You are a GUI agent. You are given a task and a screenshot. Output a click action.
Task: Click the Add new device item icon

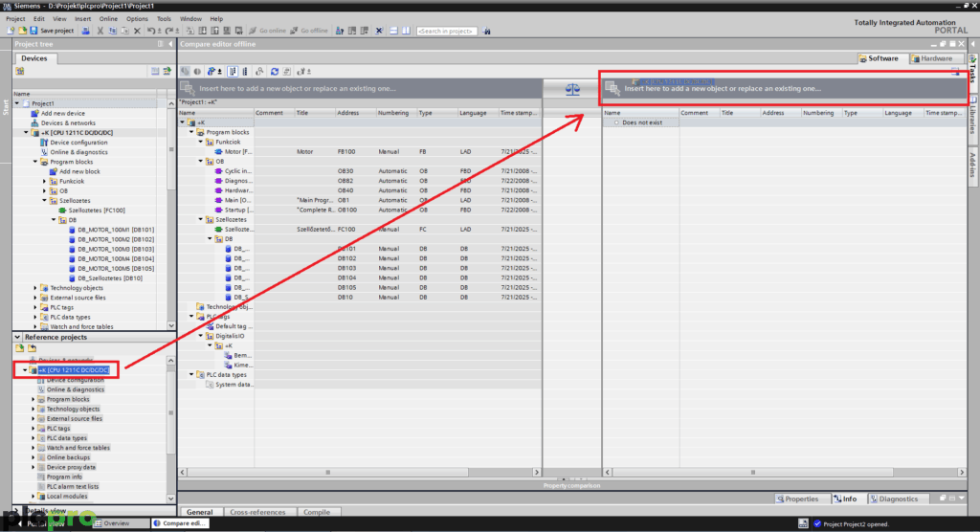pos(35,113)
